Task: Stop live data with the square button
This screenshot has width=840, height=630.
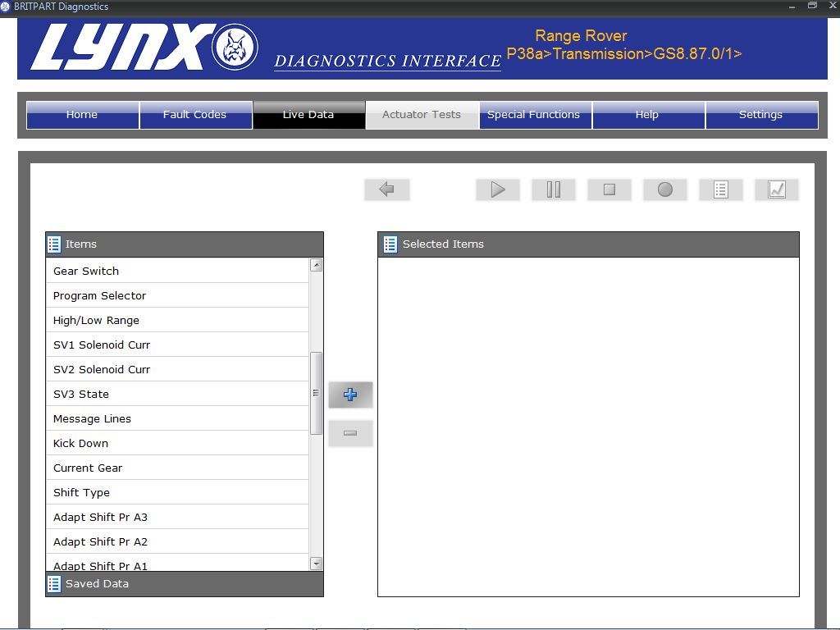Action: click(609, 189)
